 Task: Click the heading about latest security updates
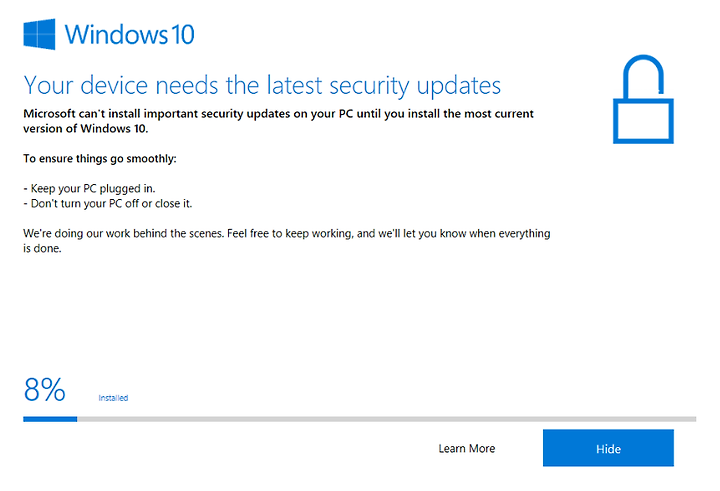pyautogui.click(x=262, y=86)
